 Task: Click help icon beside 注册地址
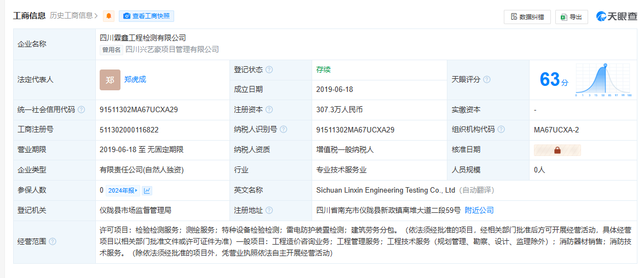(x=269, y=210)
